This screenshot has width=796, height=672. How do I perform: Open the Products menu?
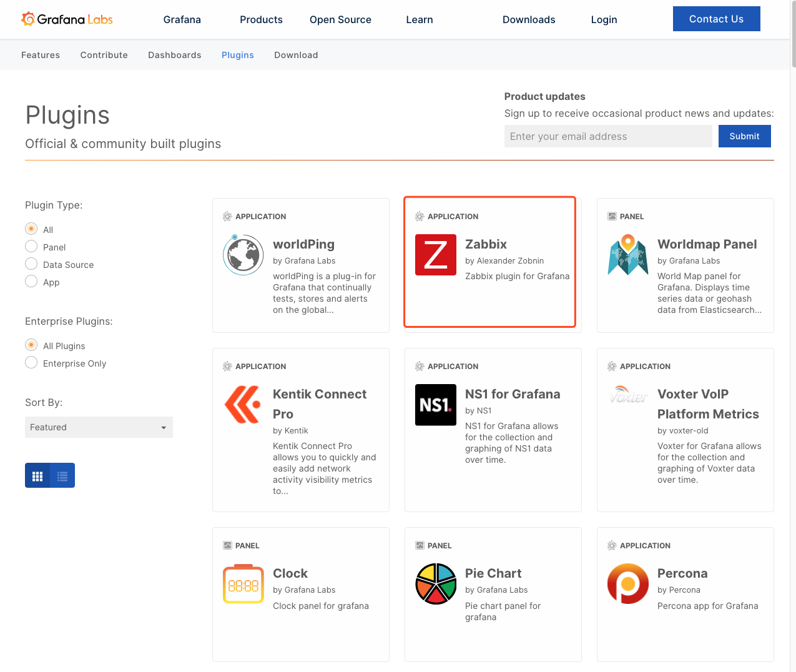coord(261,19)
